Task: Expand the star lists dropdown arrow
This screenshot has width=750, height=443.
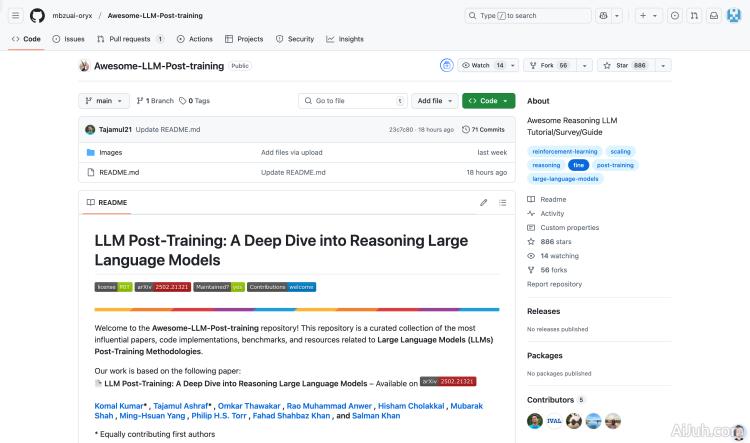Action: [662, 65]
